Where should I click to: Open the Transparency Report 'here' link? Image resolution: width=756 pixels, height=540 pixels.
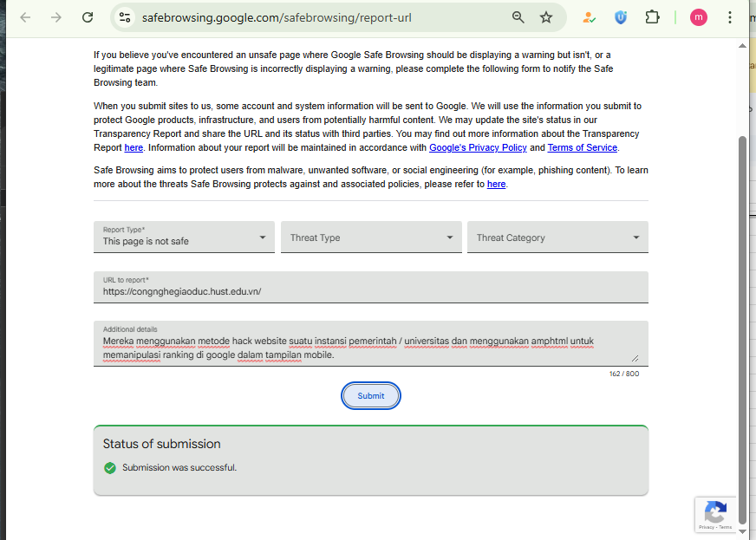(x=134, y=147)
